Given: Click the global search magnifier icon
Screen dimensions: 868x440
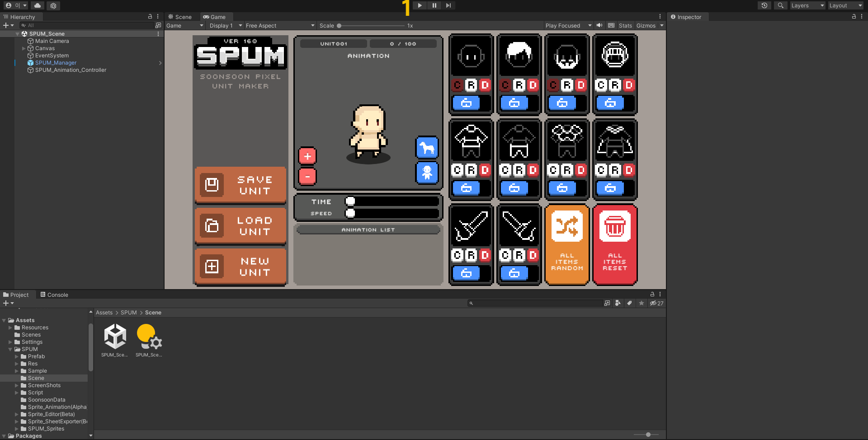Looking at the screenshot, I should tap(780, 5).
